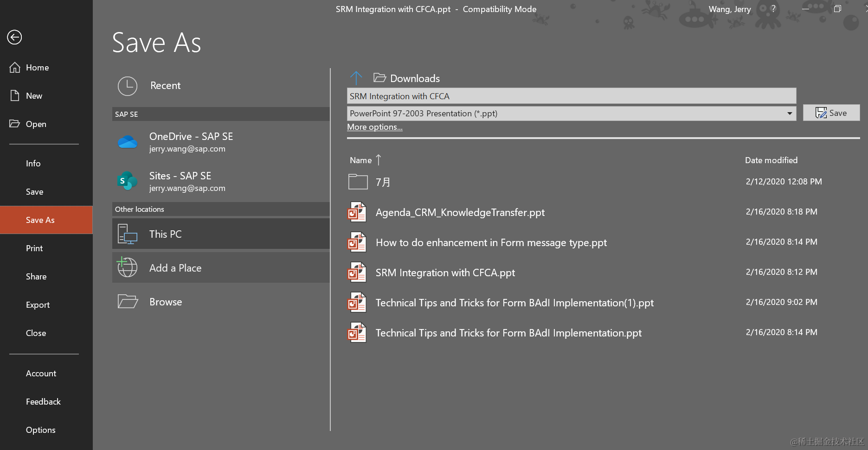
Task: Go up one folder level arrow
Action: (x=356, y=78)
